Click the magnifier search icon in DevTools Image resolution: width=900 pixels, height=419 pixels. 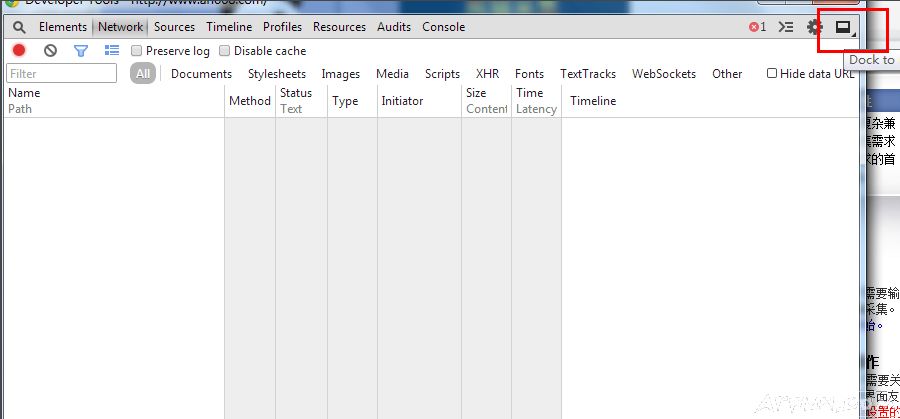point(19,27)
